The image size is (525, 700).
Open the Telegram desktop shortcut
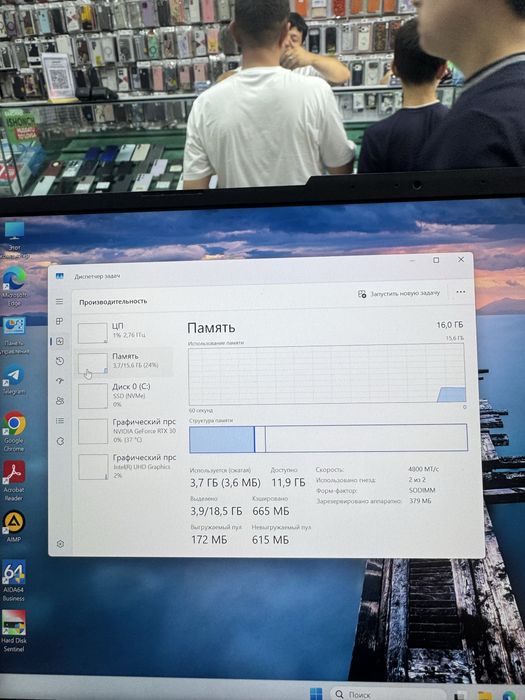pos(14,379)
